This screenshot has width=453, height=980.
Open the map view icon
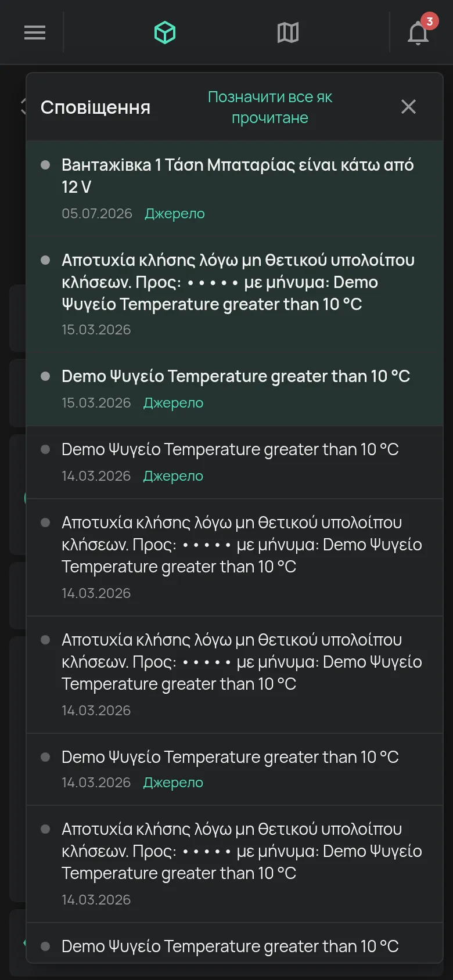click(288, 33)
